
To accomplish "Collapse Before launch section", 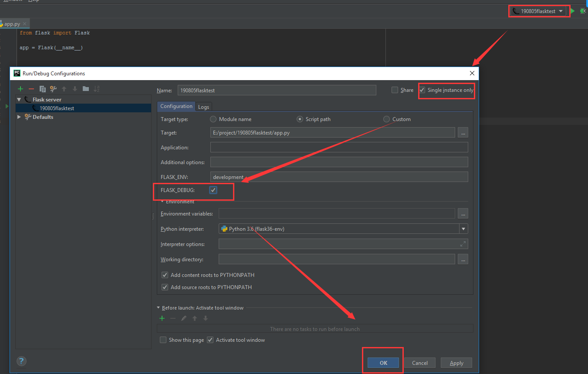I will [159, 308].
